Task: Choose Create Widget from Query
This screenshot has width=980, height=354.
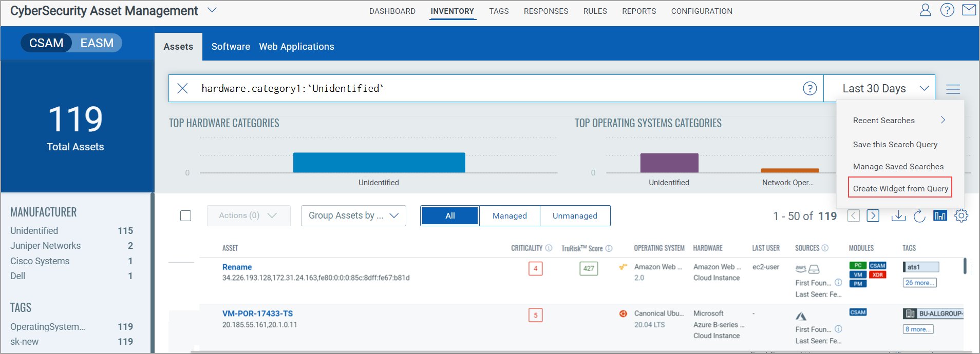Action: (900, 188)
